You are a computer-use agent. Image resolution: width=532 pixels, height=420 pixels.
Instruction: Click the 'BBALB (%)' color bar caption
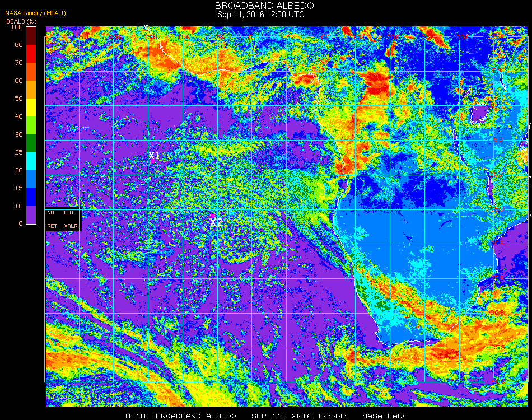click(x=21, y=21)
